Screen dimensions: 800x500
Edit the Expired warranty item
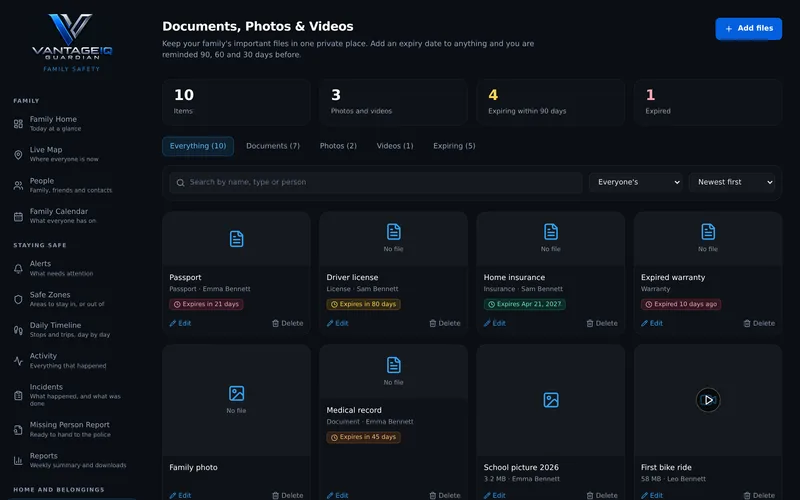point(652,323)
